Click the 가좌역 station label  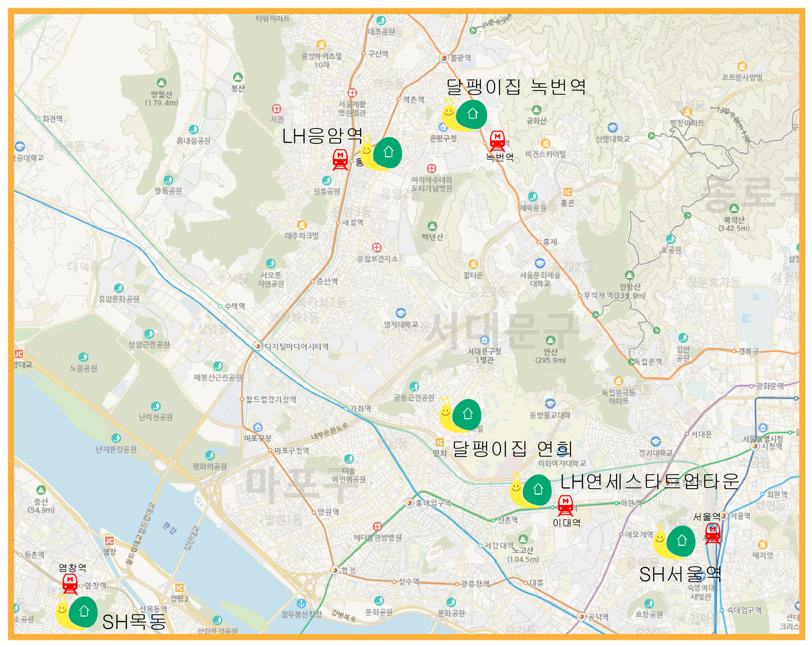361,408
